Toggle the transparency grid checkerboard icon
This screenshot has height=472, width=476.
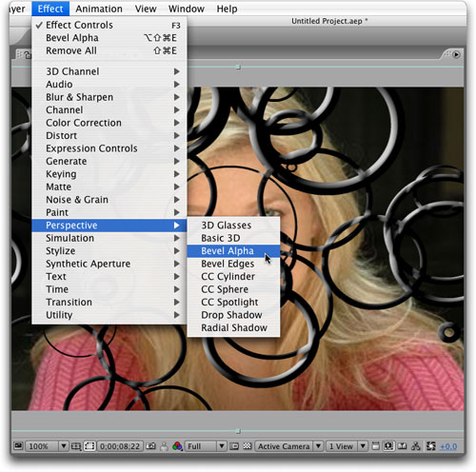248,446
